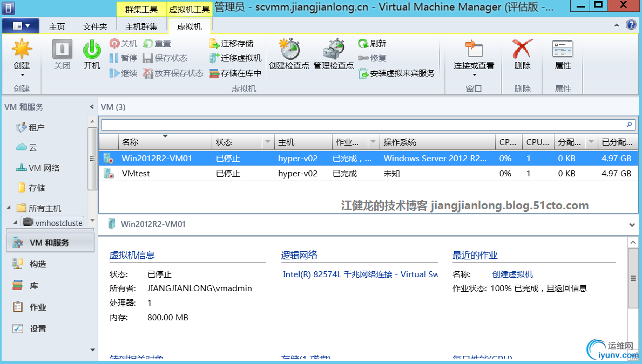
Task: Click the 保存状态 save state icon
Action: point(148,58)
